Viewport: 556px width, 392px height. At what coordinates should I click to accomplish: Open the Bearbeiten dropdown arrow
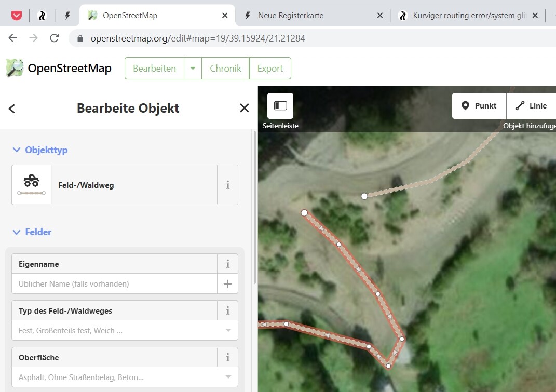click(x=193, y=69)
